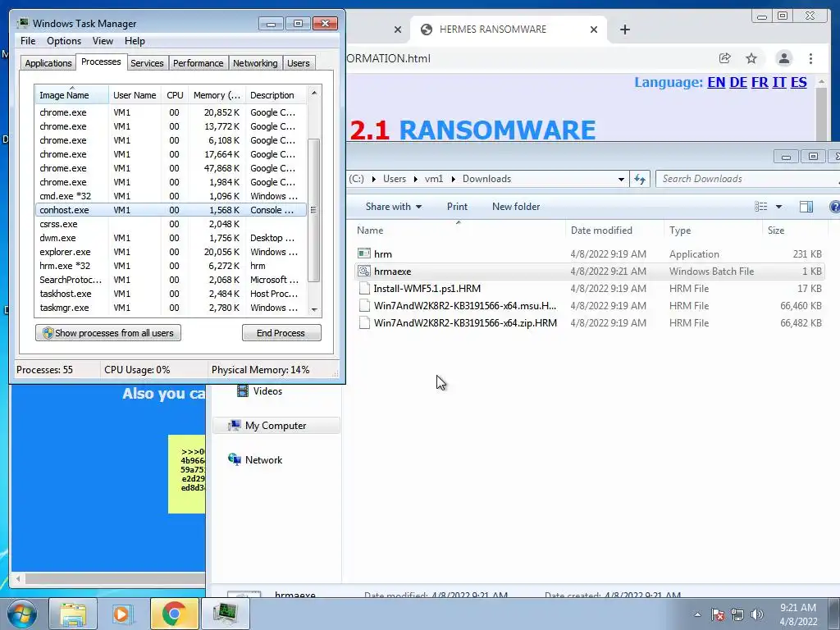This screenshot has width=840, height=630.
Task: Open the File menu in Task Manager
Action: pos(28,41)
